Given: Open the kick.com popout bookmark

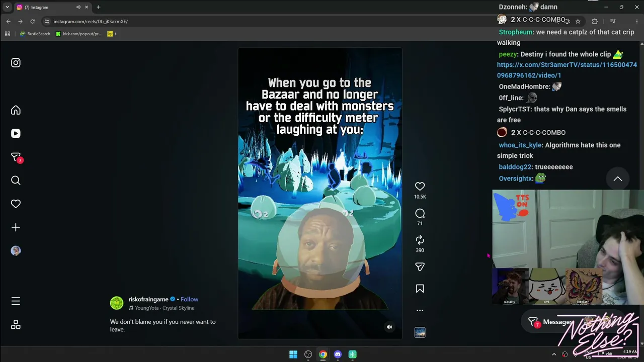Looking at the screenshot, I should [x=78, y=34].
